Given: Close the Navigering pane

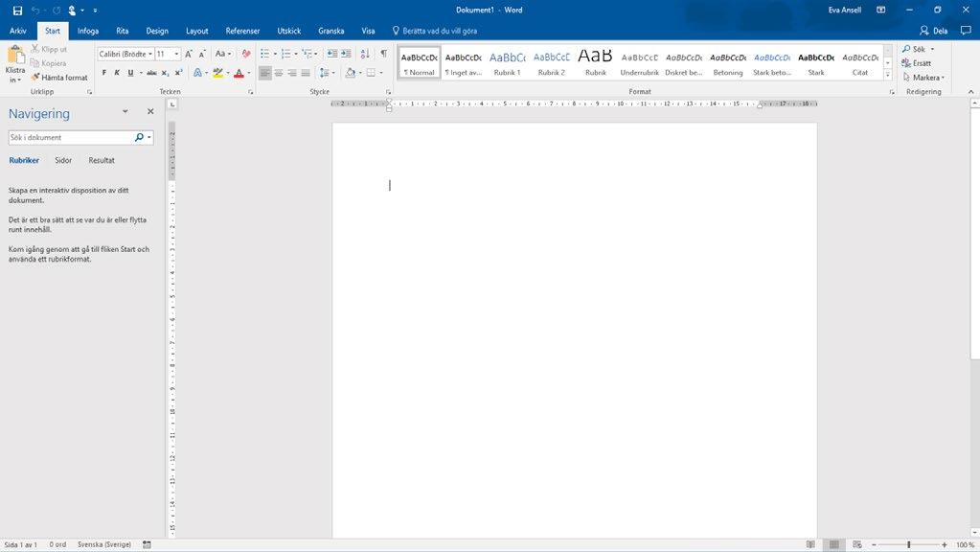Looking at the screenshot, I should coord(150,111).
